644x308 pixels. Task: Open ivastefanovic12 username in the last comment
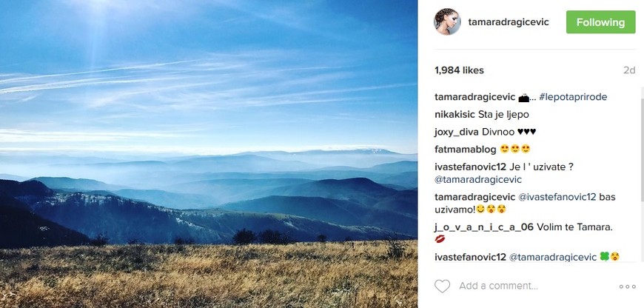470,257
